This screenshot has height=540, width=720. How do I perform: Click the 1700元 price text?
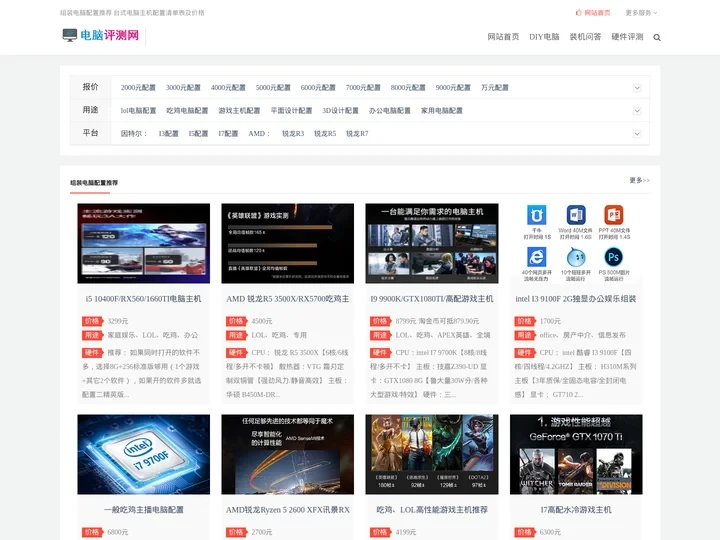pyautogui.click(x=550, y=321)
